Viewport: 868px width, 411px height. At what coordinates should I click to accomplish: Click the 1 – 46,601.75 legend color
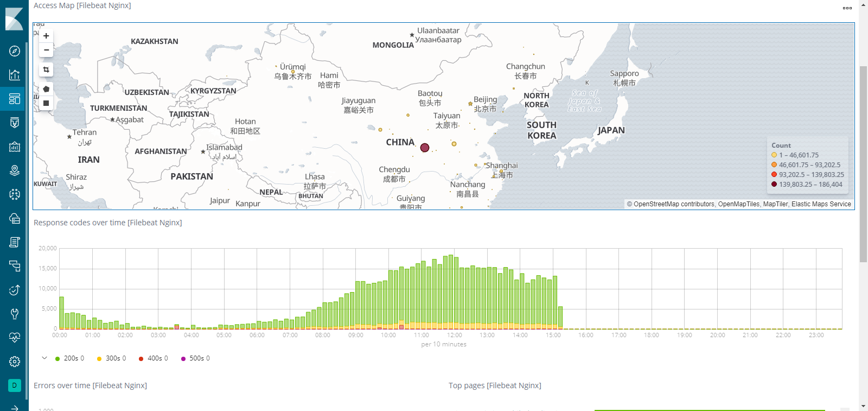click(x=774, y=155)
